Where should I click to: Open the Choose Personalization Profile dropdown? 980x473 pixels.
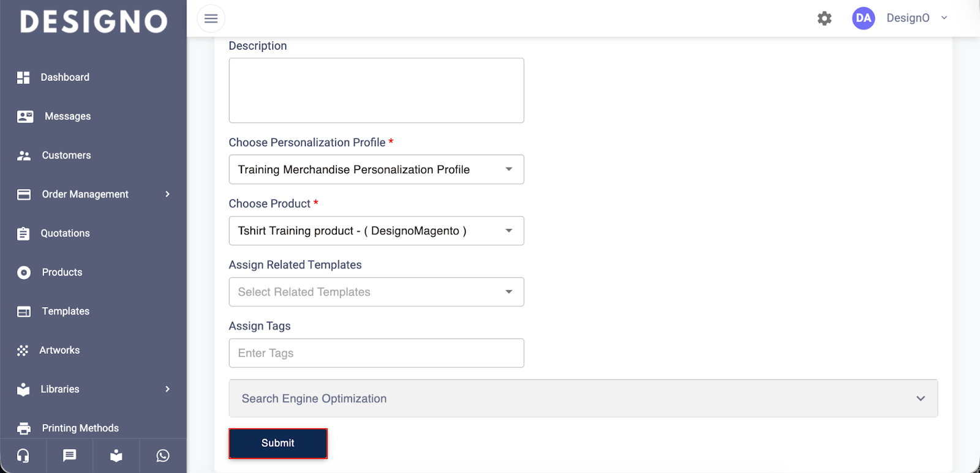(x=376, y=169)
